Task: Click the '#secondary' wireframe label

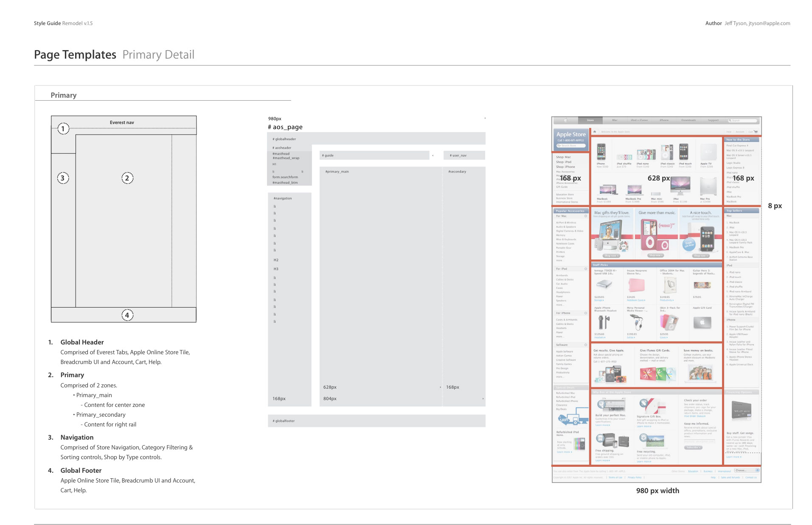Action: (457, 172)
